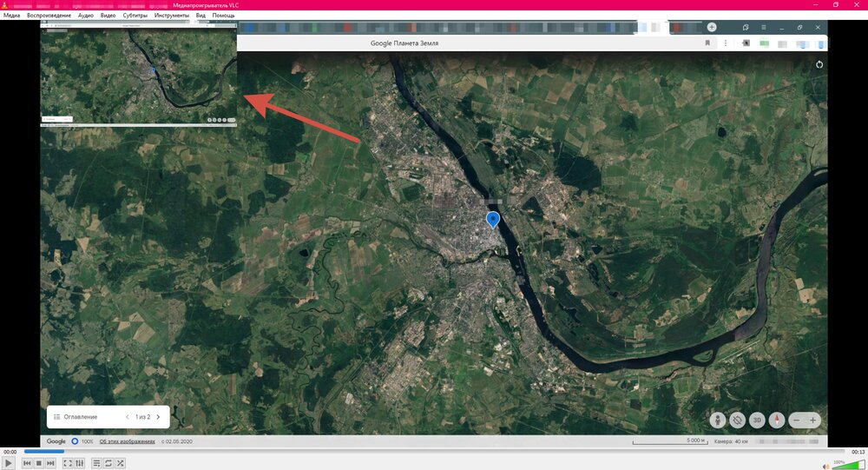
Task: Click the green extension icon in the browser toolbar
Action: tap(765, 43)
